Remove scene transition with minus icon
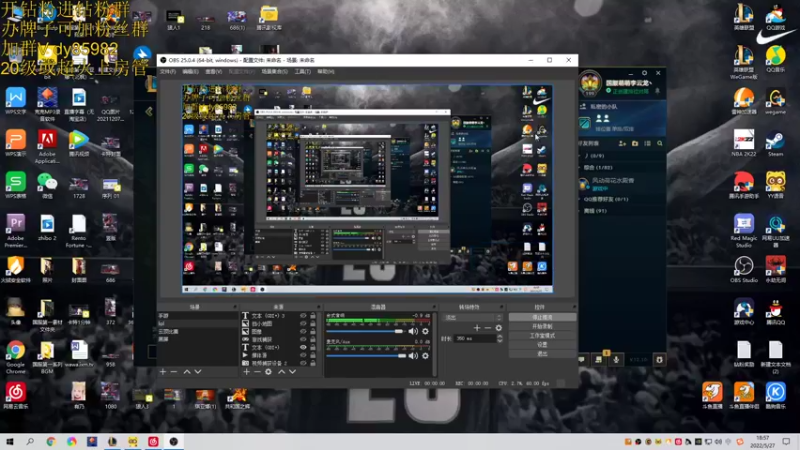The image size is (800, 450). pos(488,328)
